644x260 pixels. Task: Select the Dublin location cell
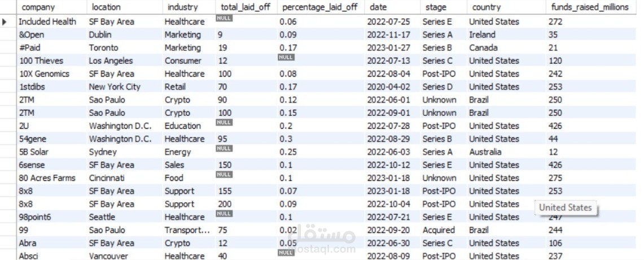[100, 34]
